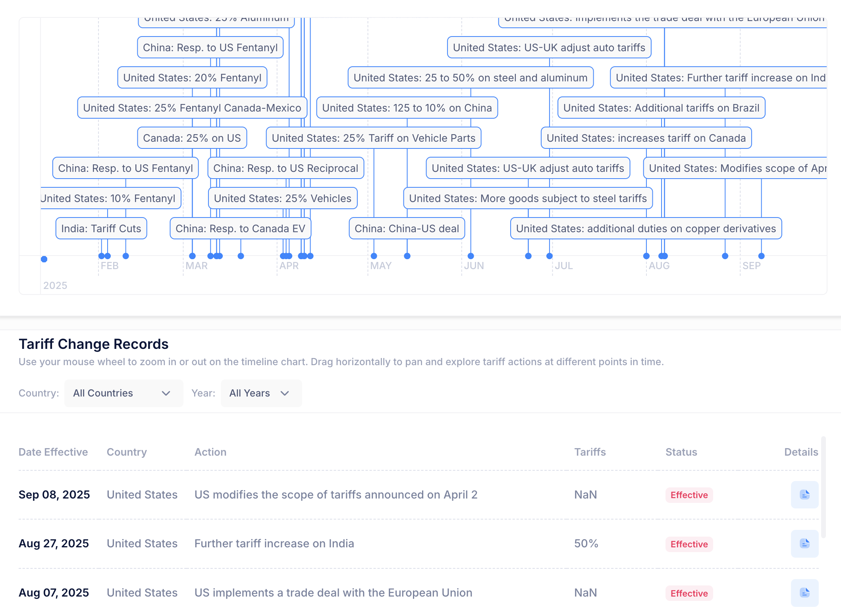This screenshot has height=616, width=841.
Task: Open details icon for India tariff increase
Action: click(x=804, y=544)
